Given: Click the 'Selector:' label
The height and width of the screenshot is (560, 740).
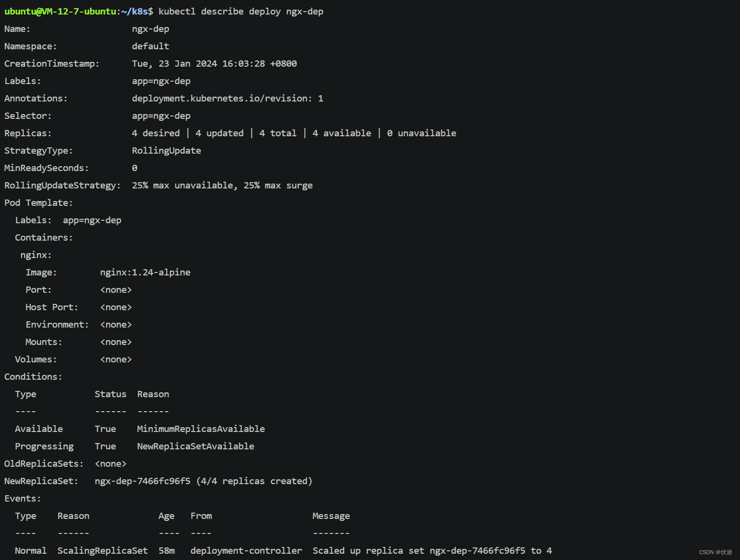Looking at the screenshot, I should (x=28, y=116).
